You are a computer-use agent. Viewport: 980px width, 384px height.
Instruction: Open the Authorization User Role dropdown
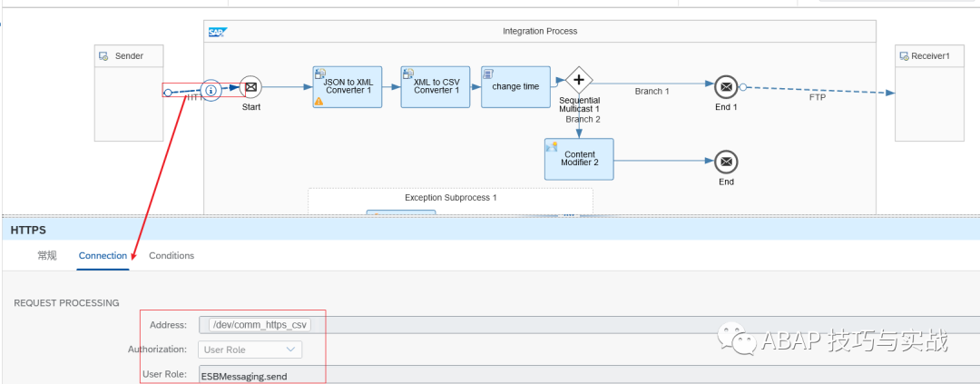[x=250, y=349]
